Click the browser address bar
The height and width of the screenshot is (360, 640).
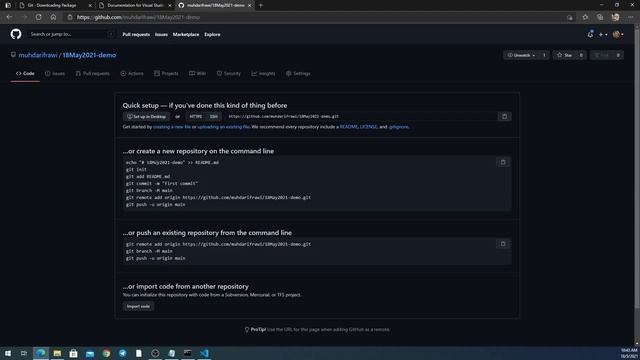[318, 17]
